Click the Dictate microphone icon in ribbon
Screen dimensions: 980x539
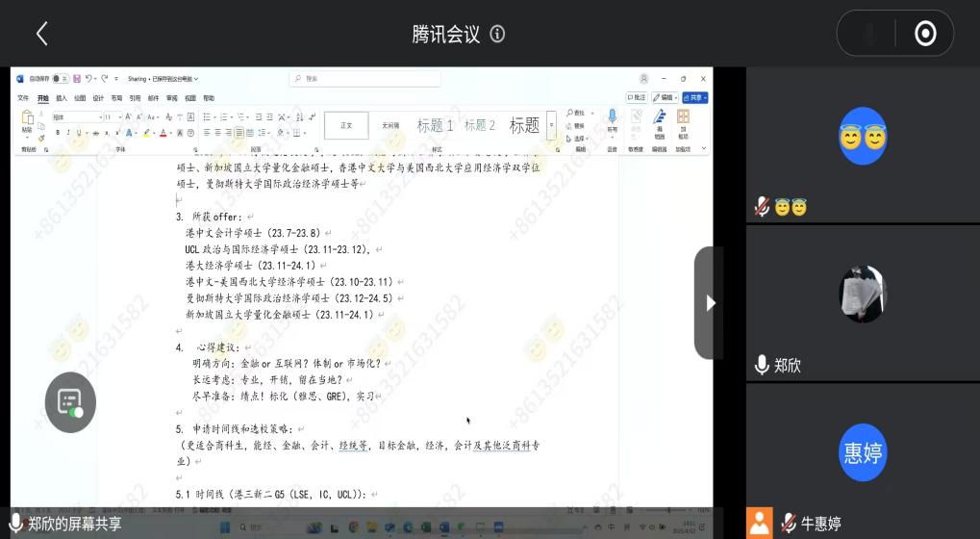pyautogui.click(x=612, y=118)
